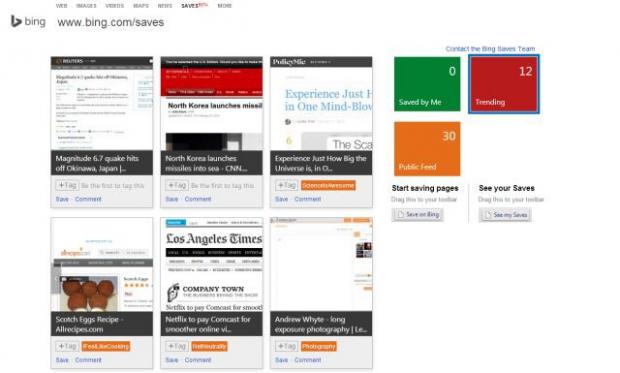This screenshot has height=373, width=620.
Task: Click the Save on Bing bookmarklet button
Action: [x=418, y=214]
